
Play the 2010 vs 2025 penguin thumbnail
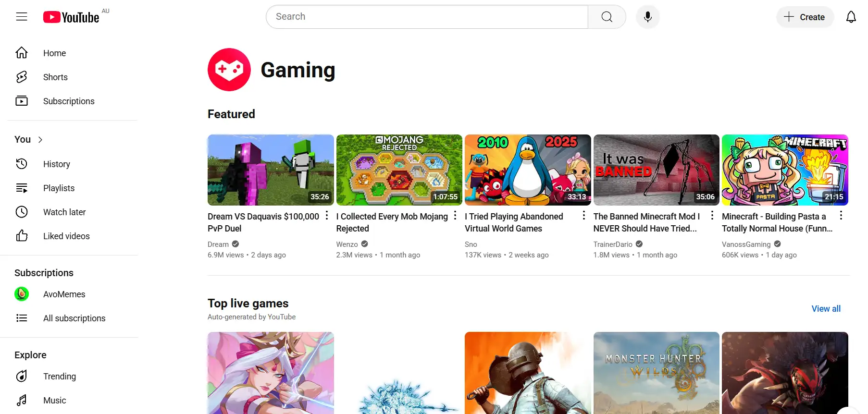click(x=528, y=170)
